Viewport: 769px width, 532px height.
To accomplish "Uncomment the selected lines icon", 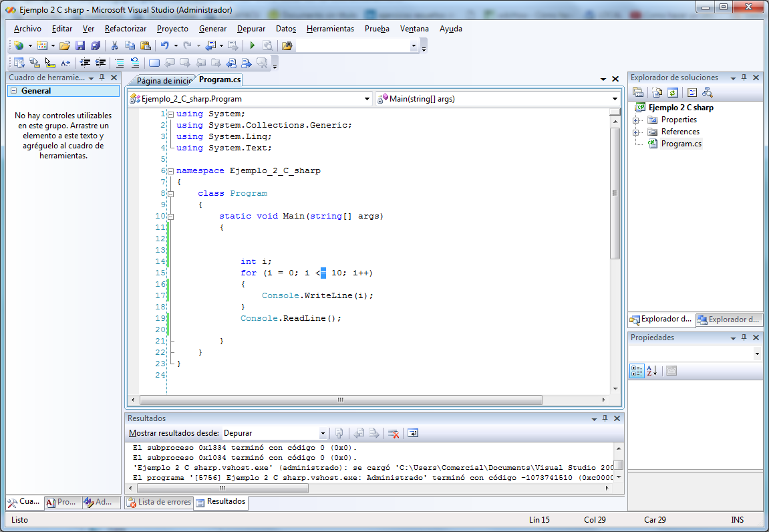I will tap(135, 63).
